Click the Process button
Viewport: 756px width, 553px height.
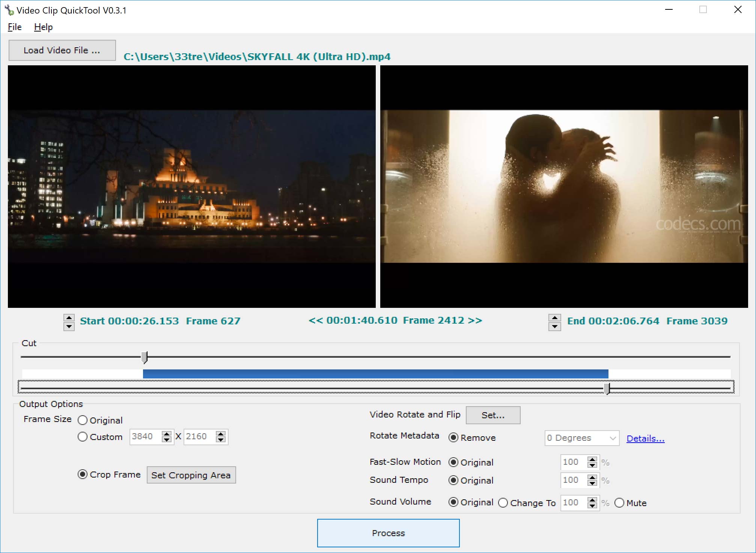(388, 533)
